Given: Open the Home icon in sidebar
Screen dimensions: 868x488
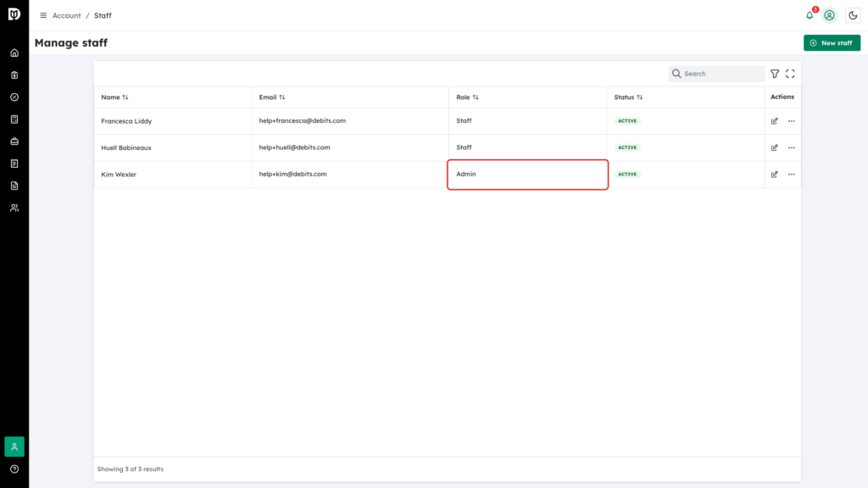Looking at the screenshot, I should click(14, 53).
